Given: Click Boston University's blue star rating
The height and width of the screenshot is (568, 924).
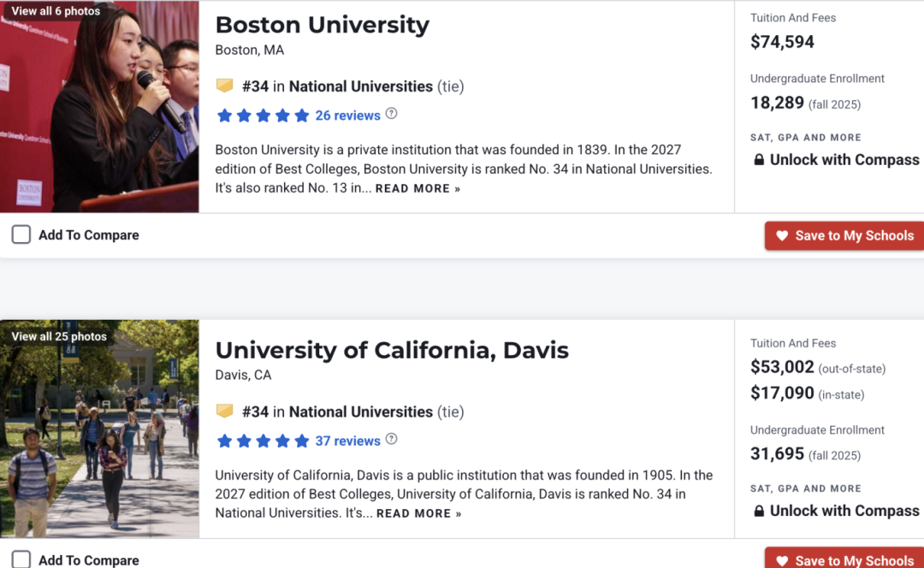Looking at the screenshot, I should pos(263,115).
